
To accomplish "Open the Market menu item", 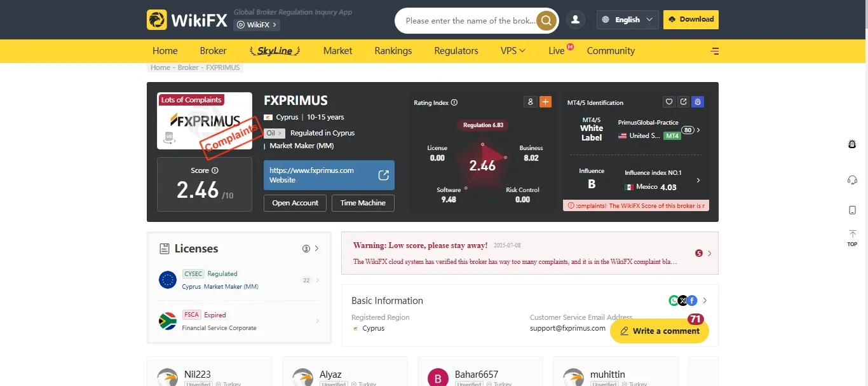I will point(337,51).
